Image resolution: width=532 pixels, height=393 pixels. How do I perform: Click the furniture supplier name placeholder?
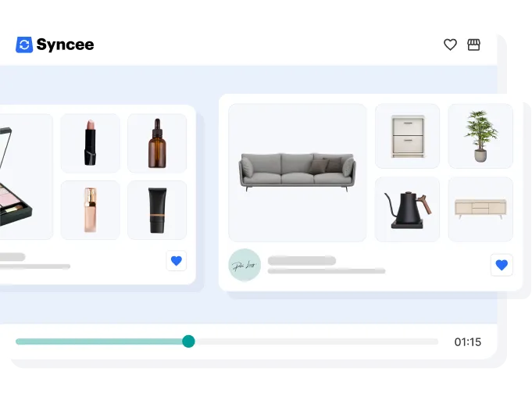(x=302, y=261)
